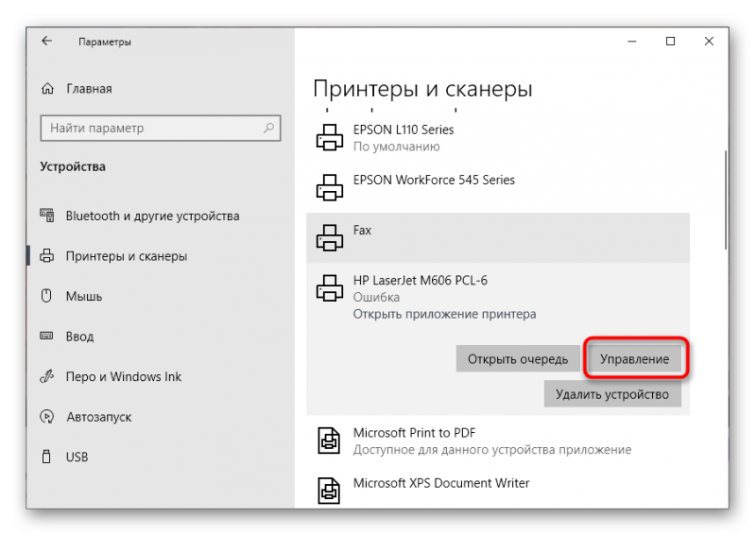The image size is (756, 536).
Task: Click the magnifier icon in search box
Action: pos(268,128)
